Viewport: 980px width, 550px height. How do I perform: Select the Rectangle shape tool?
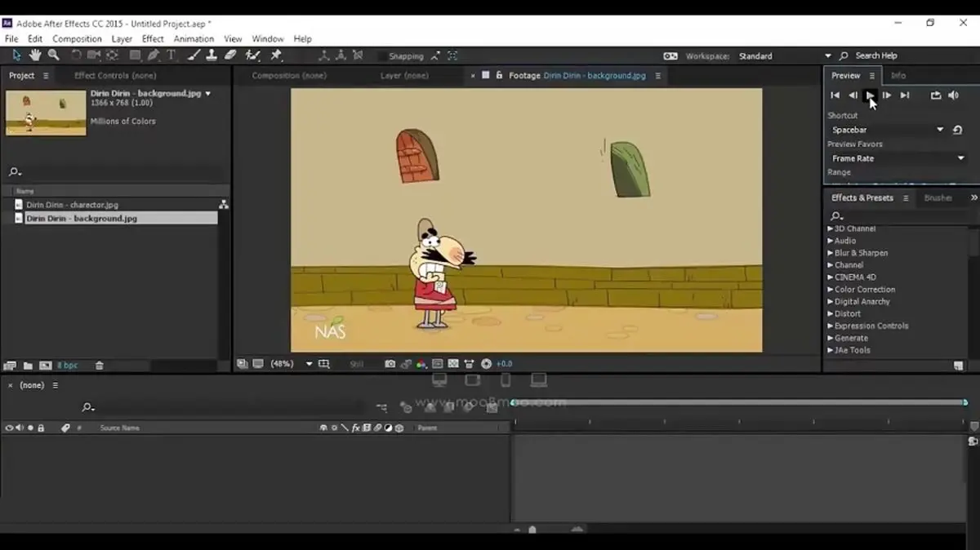136,55
